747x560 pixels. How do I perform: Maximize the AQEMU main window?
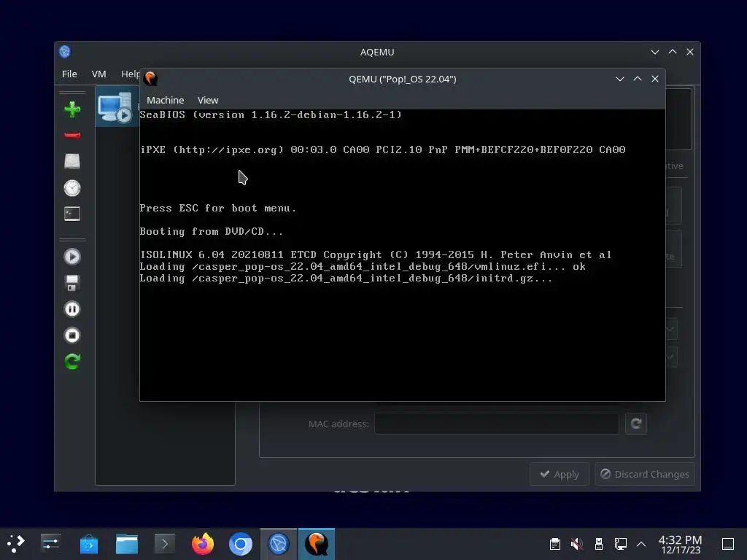[673, 52]
